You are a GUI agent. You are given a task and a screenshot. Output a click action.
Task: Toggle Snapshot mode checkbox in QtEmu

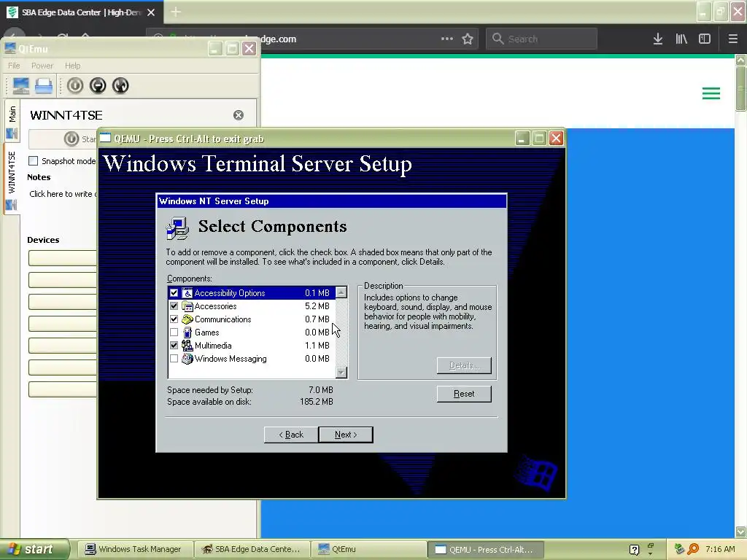point(34,161)
